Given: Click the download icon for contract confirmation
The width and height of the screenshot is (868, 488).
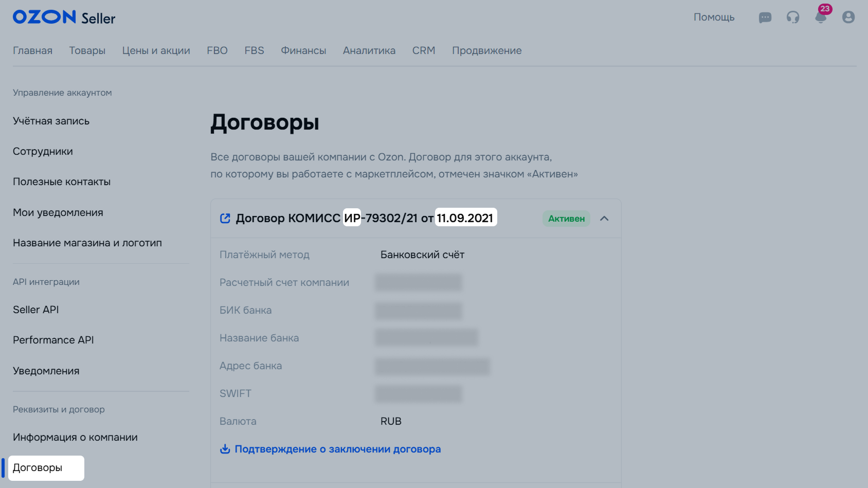Looking at the screenshot, I should (x=225, y=449).
